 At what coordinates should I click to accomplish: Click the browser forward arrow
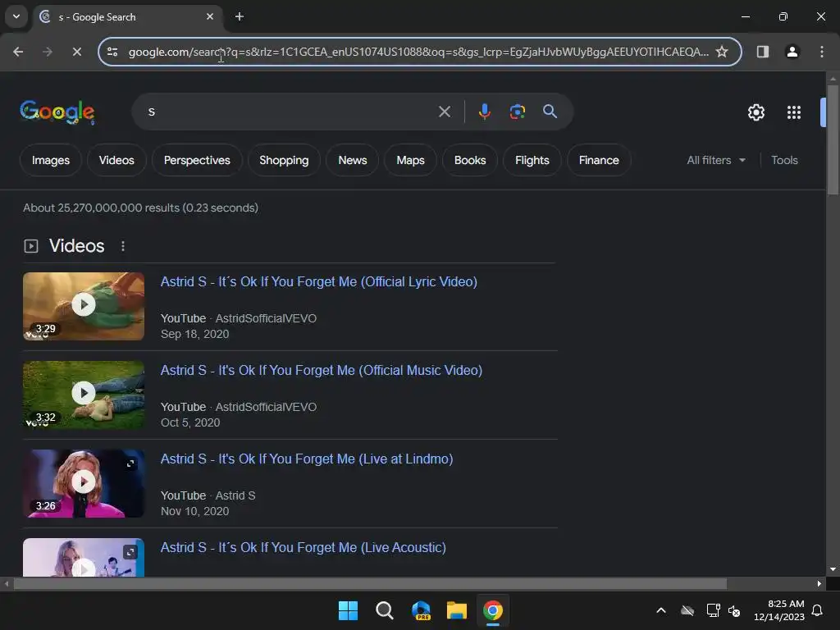(x=47, y=52)
